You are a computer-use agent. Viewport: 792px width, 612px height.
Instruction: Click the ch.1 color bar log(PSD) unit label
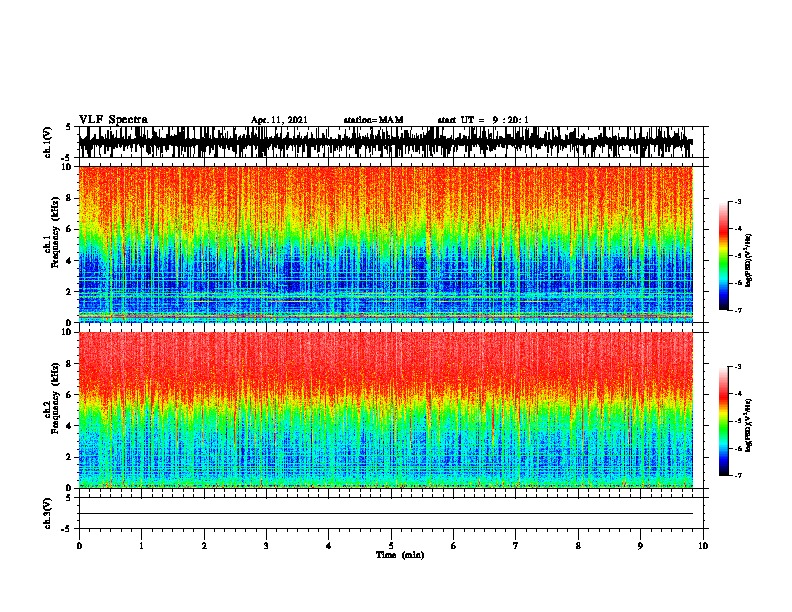[x=749, y=260]
